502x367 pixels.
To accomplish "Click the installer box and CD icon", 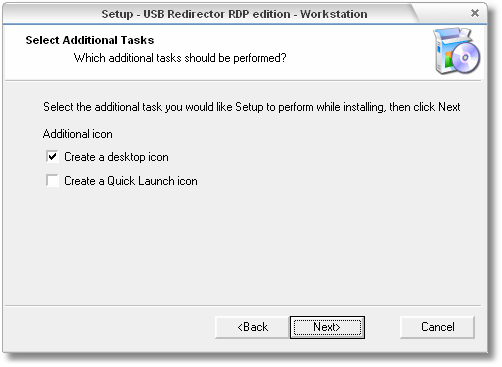I will click(457, 51).
